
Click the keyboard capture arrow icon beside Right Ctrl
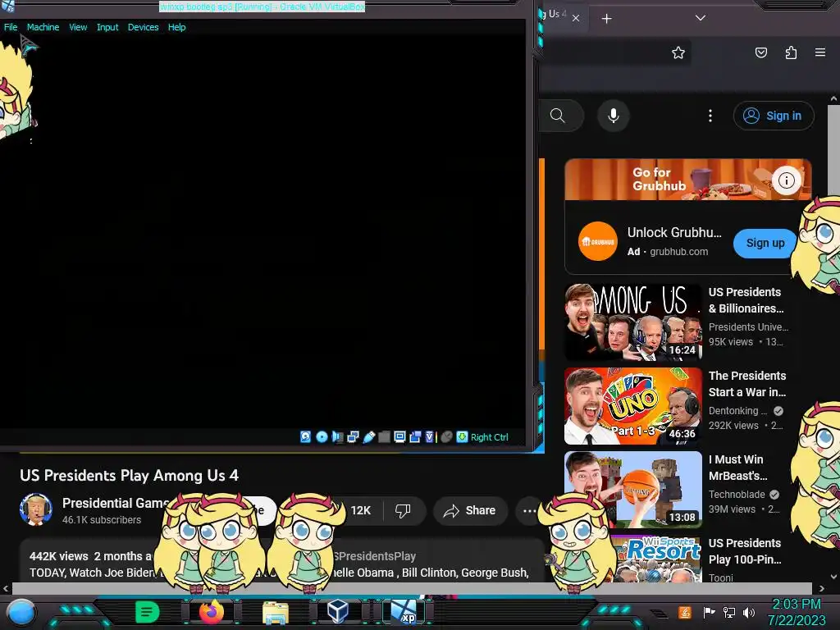pos(462,437)
